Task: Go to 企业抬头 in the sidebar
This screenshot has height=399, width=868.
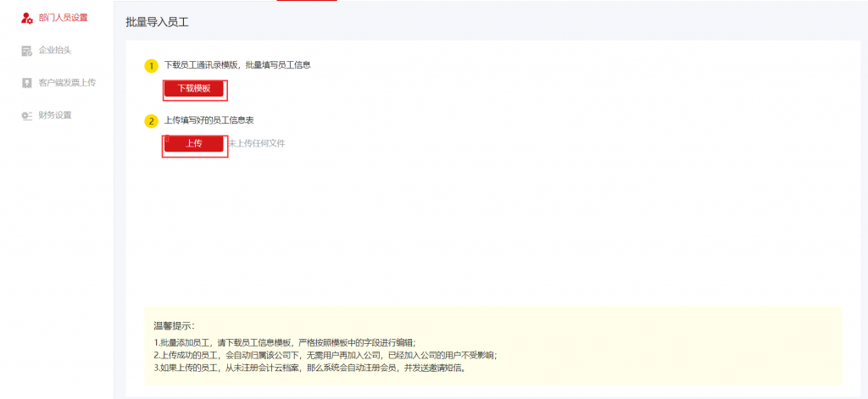Action: click(x=55, y=51)
